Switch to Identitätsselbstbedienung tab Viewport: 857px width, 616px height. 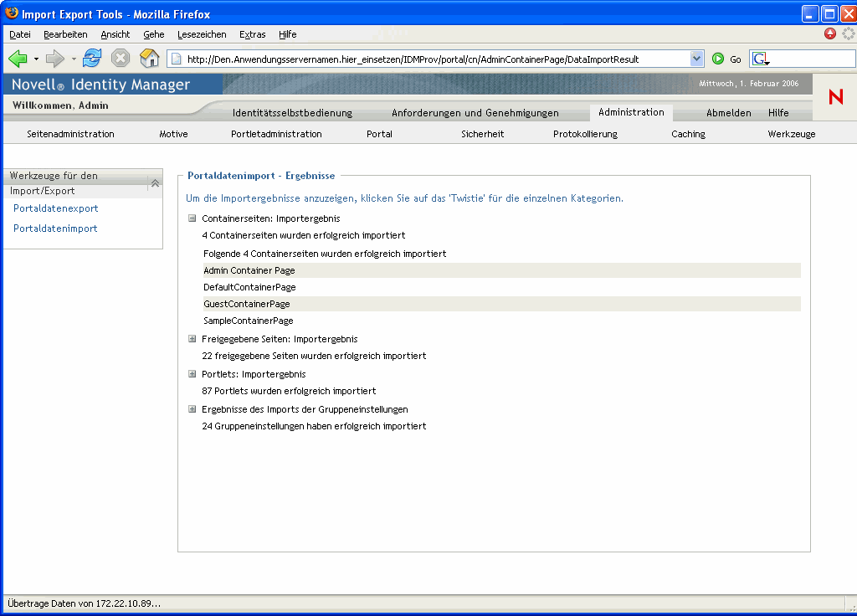point(292,113)
